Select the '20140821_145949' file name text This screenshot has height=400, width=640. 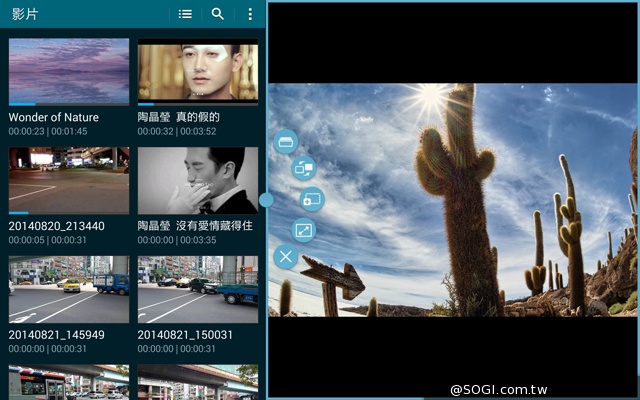[57, 335]
